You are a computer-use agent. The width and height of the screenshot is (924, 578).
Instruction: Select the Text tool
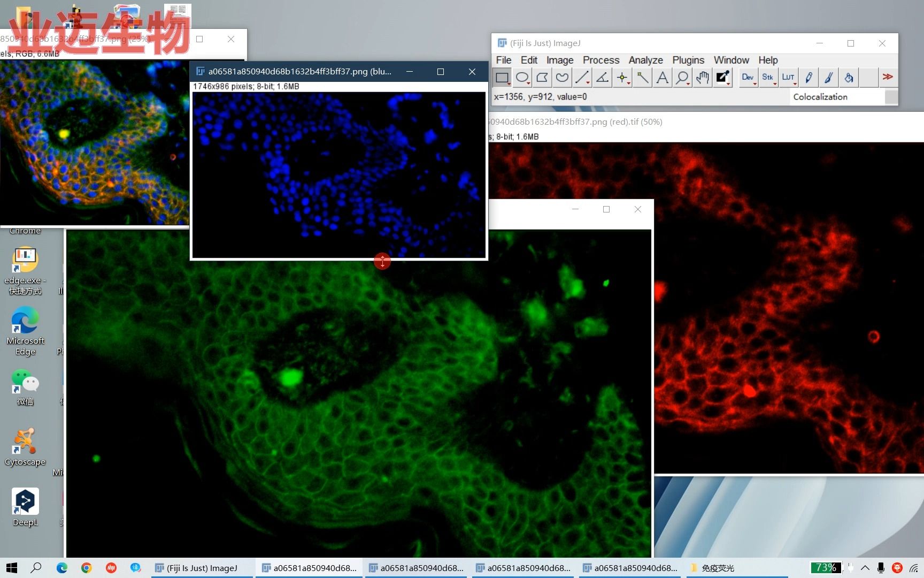(x=662, y=78)
